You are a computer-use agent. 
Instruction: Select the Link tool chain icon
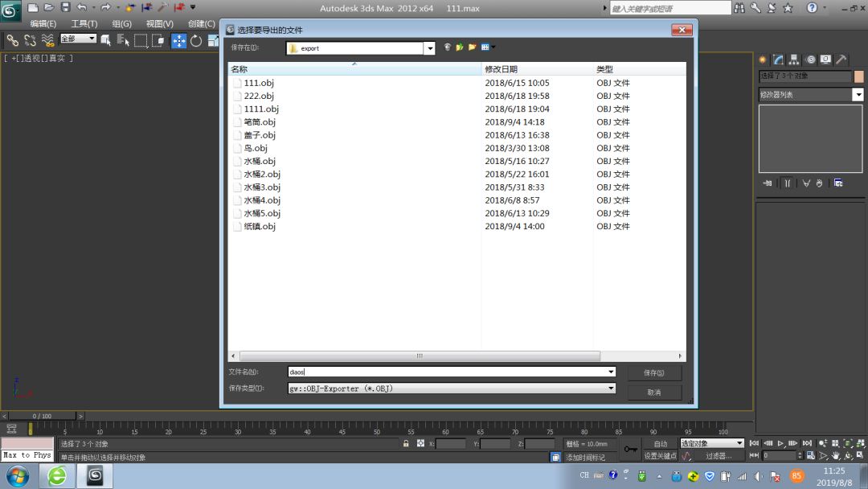(12, 40)
